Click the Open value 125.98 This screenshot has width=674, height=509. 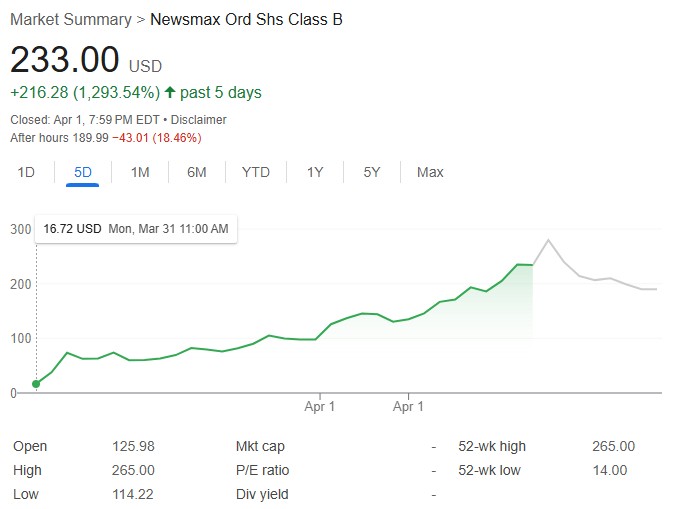click(133, 446)
